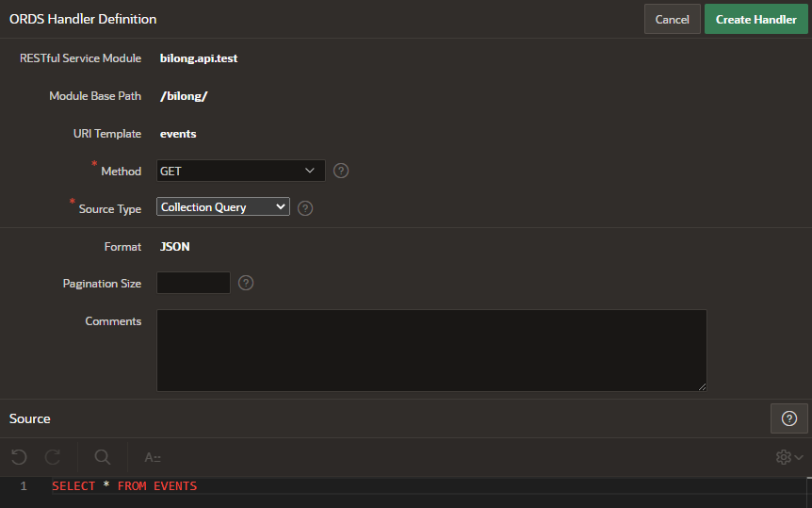Click the redo icon in code editor
The width and height of the screenshot is (812, 508).
(53, 457)
